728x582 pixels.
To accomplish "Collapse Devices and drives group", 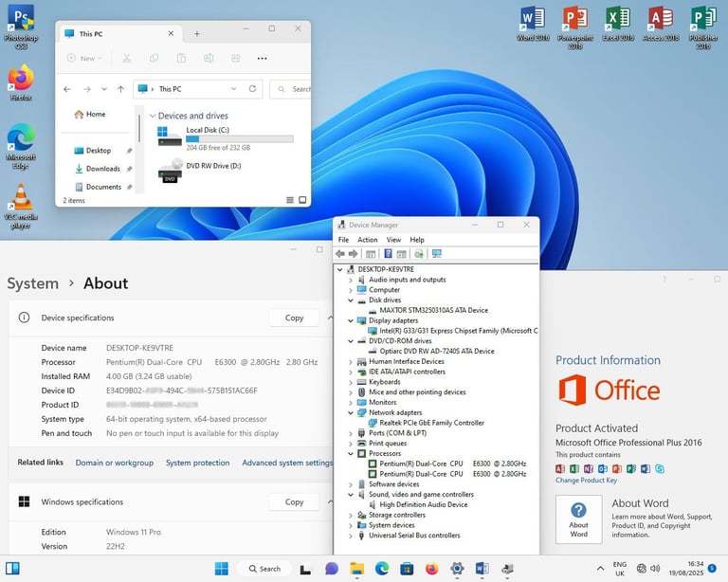I will click(153, 116).
